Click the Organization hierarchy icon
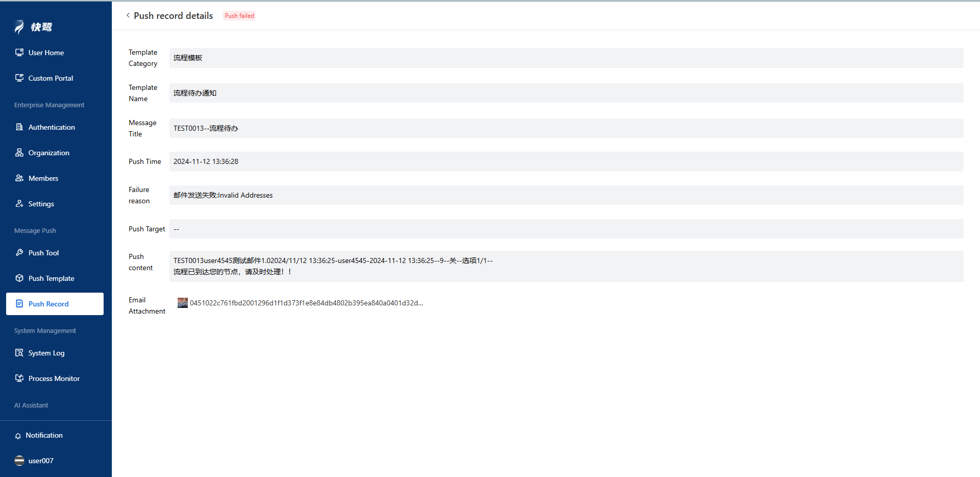The height and width of the screenshot is (477, 980). click(19, 153)
